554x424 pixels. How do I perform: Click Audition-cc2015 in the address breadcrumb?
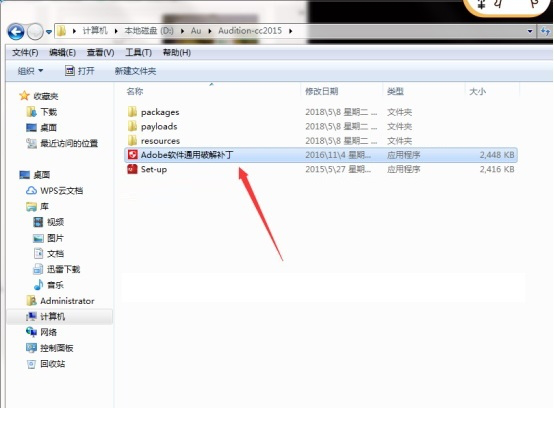click(250, 31)
